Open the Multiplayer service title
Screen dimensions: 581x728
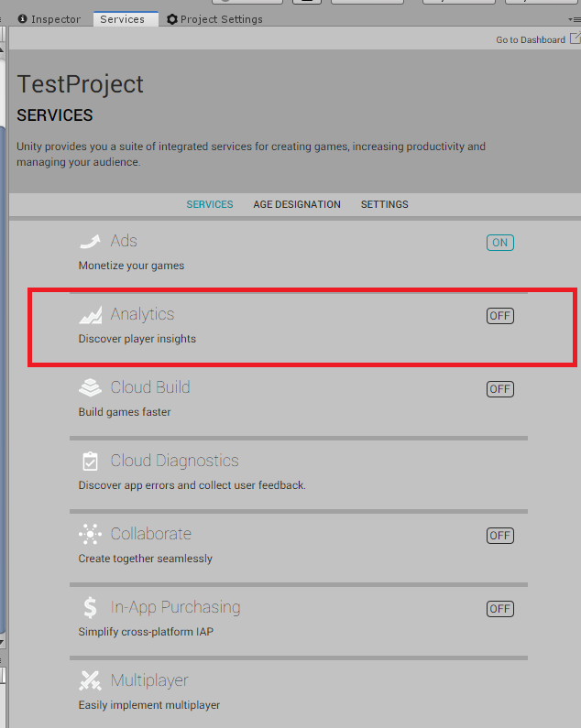point(149,680)
